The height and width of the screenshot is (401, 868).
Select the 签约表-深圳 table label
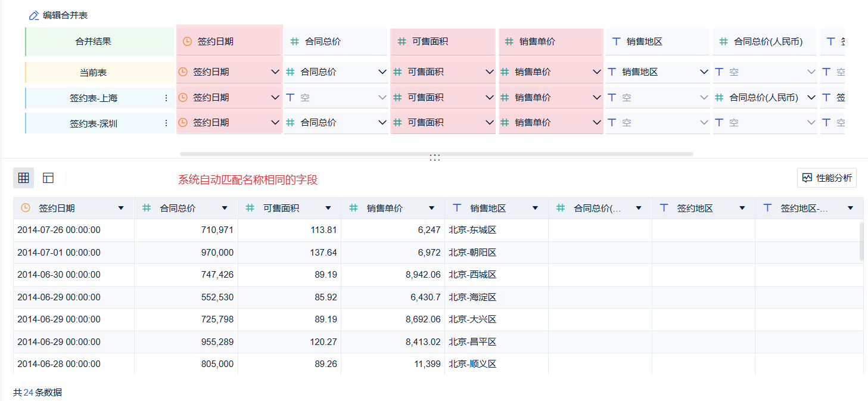[x=94, y=123]
